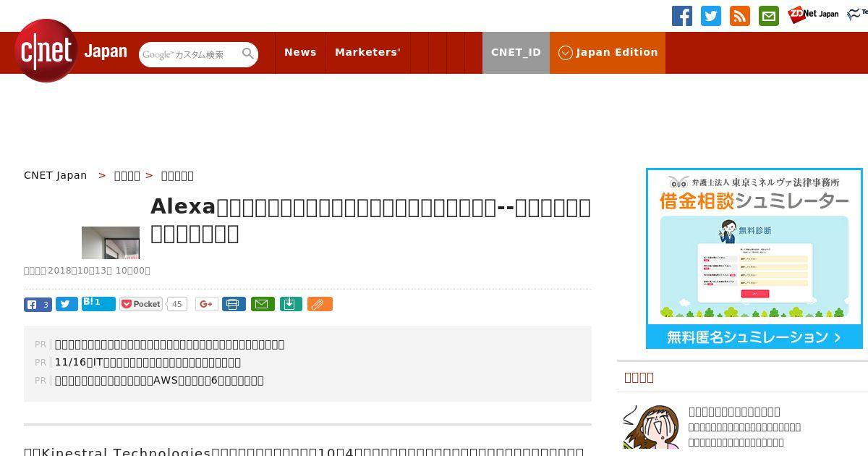Open the Facebook icon in top bar
This screenshot has width=868, height=456.
(682, 16)
